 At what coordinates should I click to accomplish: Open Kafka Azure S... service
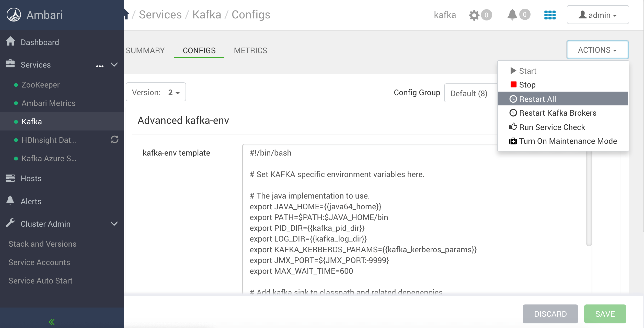[49, 158]
